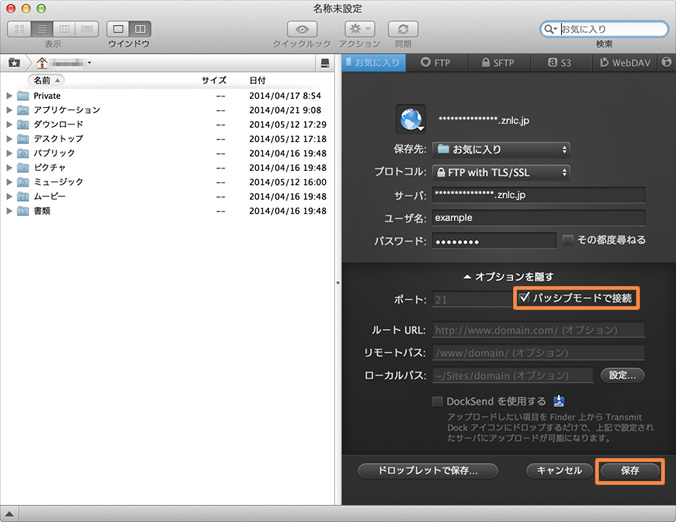The width and height of the screenshot is (676, 522).
Task: Expand the Private folder
Action: (9, 96)
